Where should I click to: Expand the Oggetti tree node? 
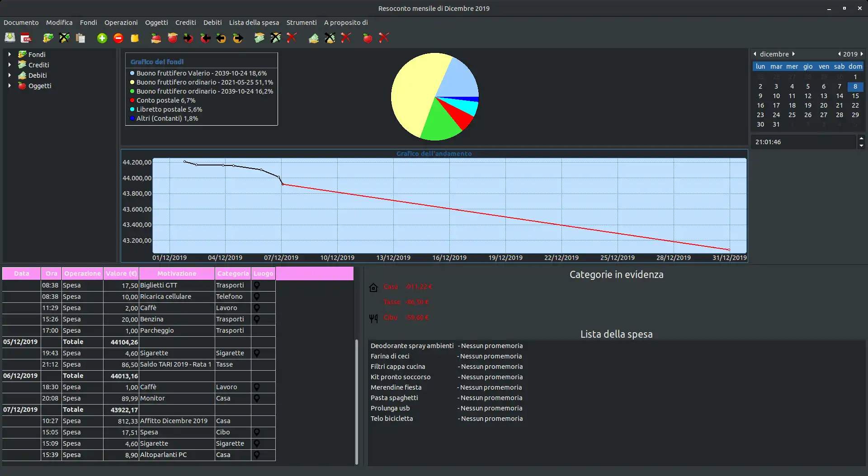coord(9,85)
